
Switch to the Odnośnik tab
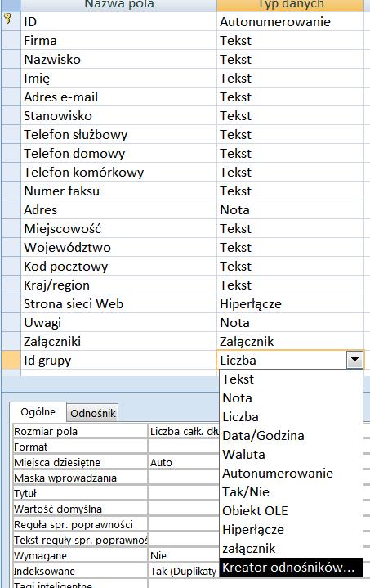coord(92,413)
